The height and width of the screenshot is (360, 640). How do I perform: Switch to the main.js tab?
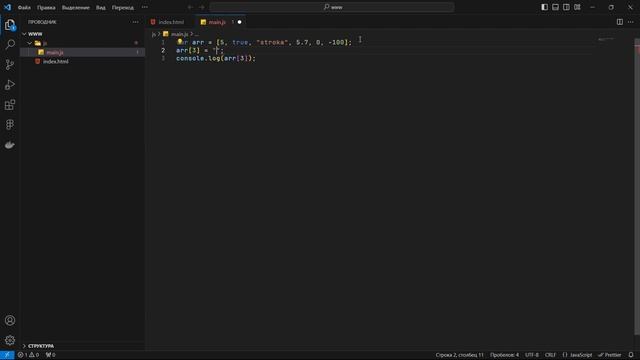coord(217,22)
